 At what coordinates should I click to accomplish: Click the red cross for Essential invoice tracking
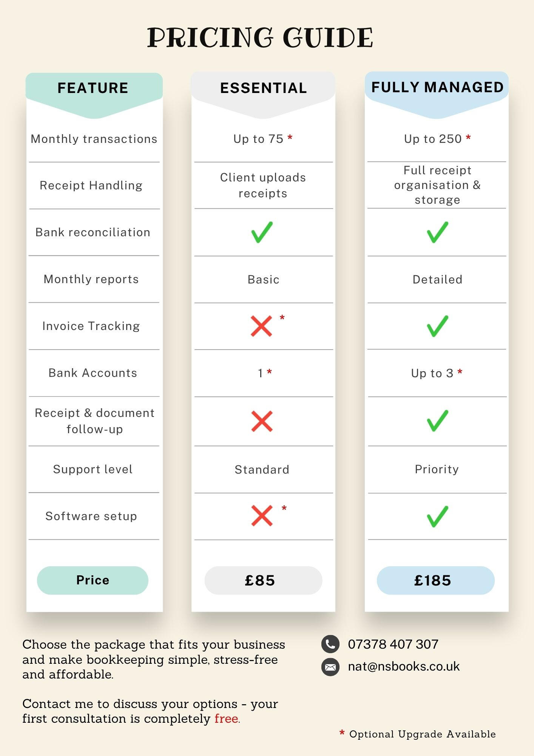261,326
